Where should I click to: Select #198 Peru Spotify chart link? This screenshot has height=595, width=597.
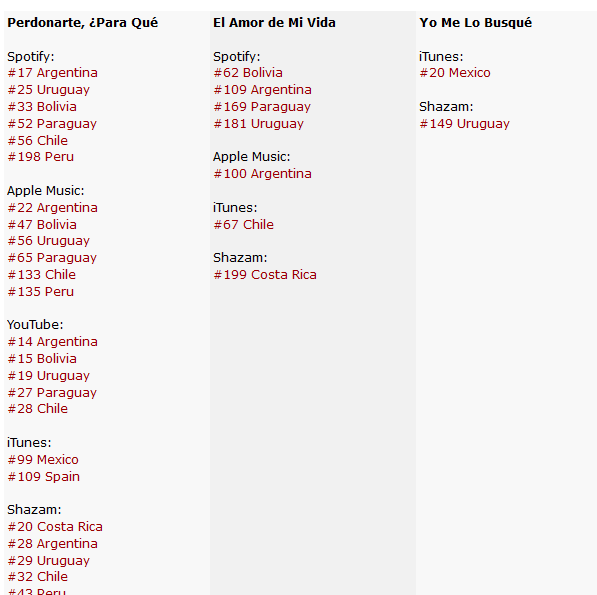click(x=40, y=157)
